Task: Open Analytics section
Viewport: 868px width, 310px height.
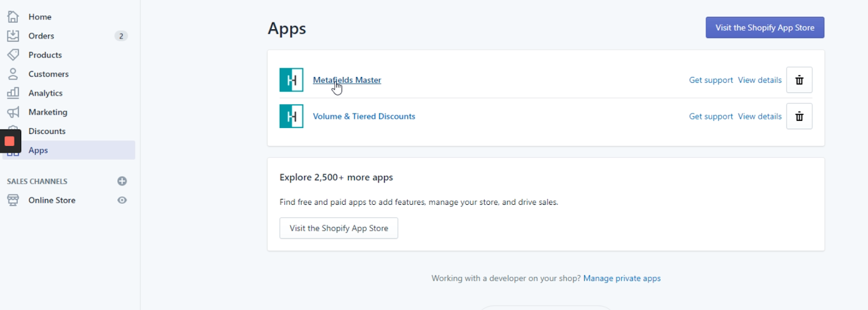Action: click(x=46, y=93)
